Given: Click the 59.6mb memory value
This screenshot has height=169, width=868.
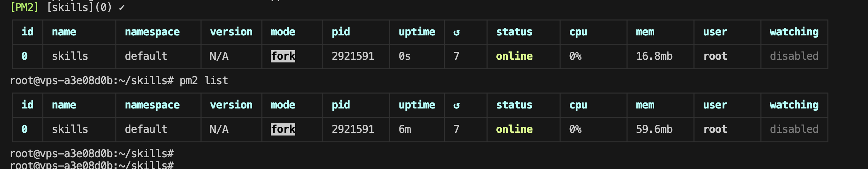Looking at the screenshot, I should (x=654, y=129).
